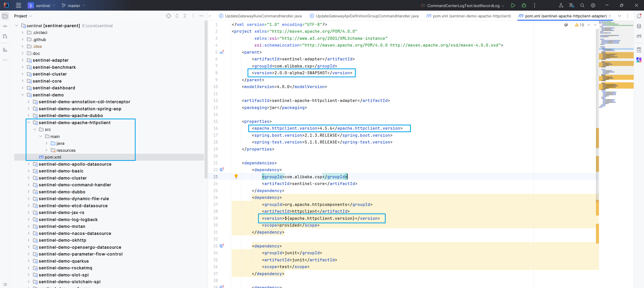Image resolution: width=644 pixels, height=288 pixels.
Task: Expand the sentinel-adapter module
Action: click(x=22, y=60)
